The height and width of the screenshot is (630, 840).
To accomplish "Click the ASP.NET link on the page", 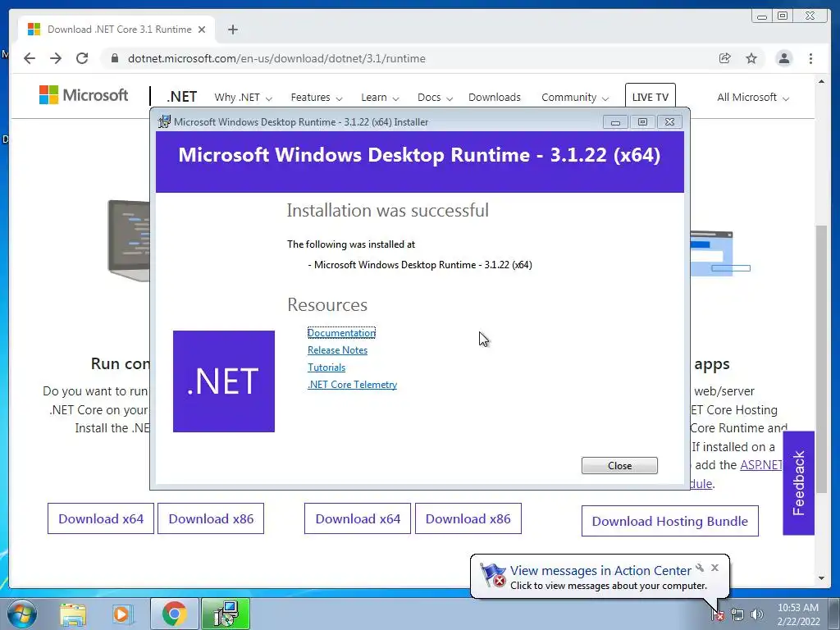I will (x=761, y=465).
